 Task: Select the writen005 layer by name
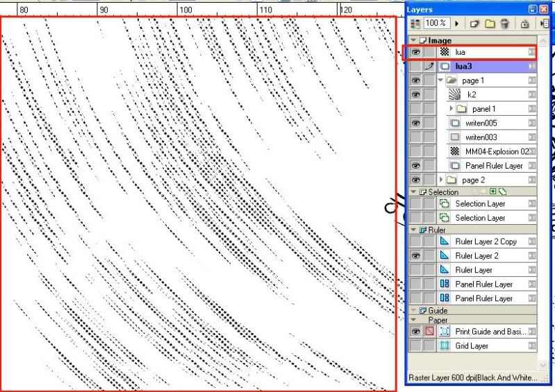click(x=481, y=123)
